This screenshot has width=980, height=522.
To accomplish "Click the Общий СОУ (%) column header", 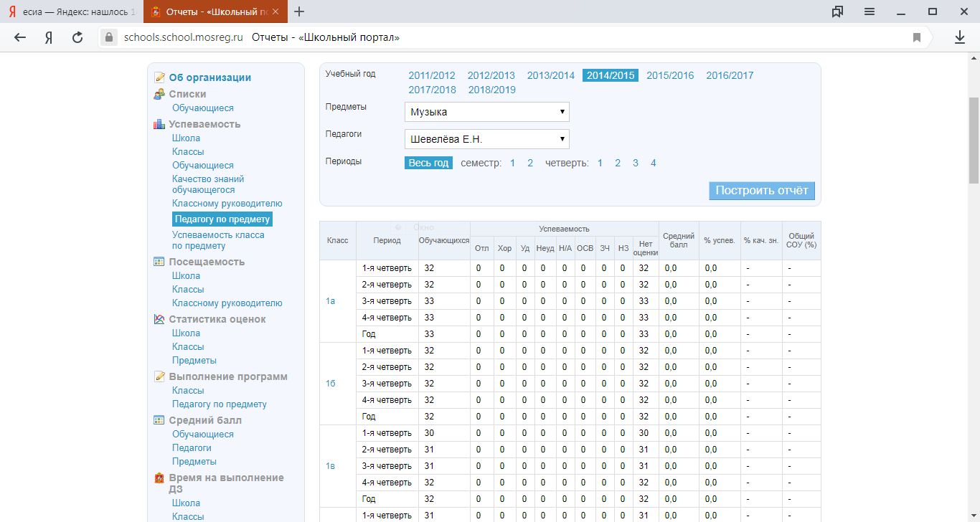I will (x=801, y=240).
